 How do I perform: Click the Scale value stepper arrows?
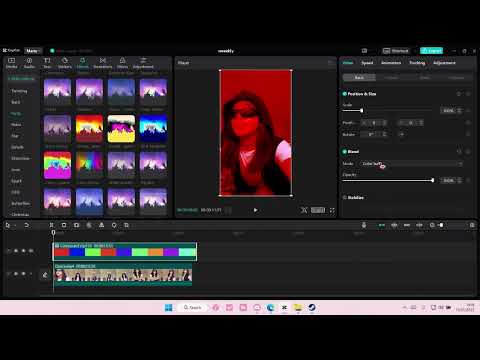pos(460,110)
